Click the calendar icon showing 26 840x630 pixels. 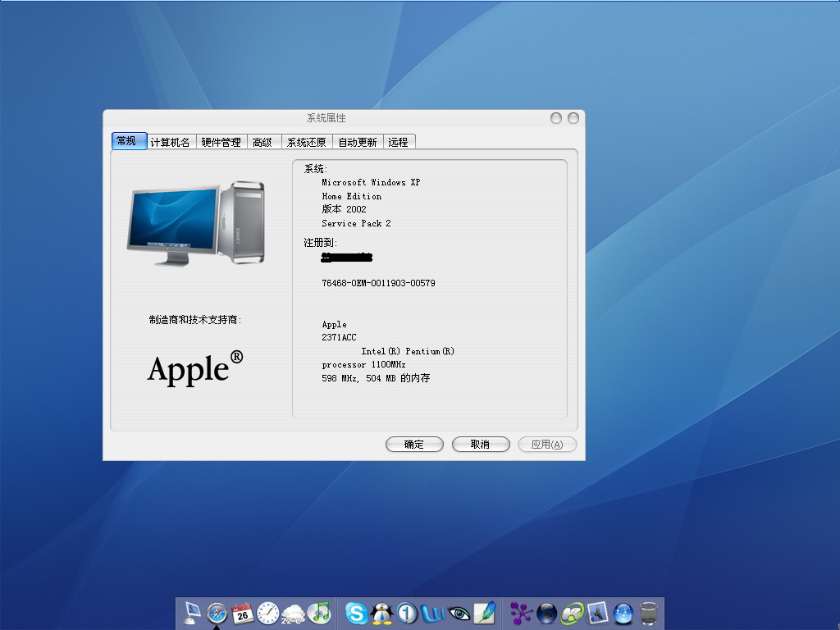pyautogui.click(x=243, y=613)
